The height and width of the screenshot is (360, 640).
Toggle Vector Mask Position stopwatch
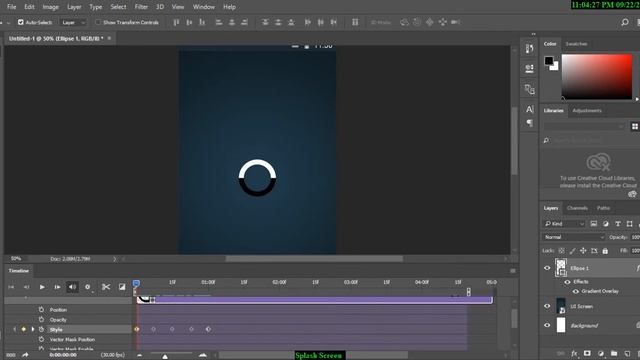click(x=41, y=339)
